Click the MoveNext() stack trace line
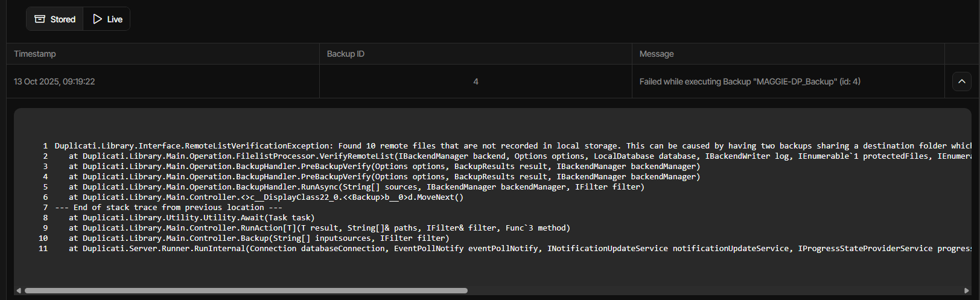The image size is (980, 300). pos(266,197)
